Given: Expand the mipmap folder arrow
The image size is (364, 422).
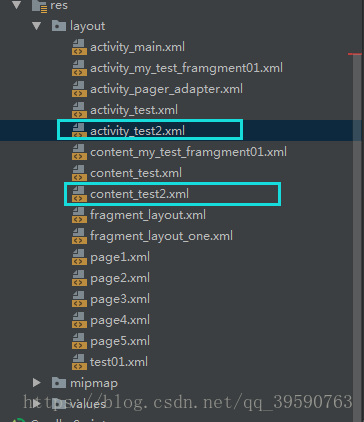Looking at the screenshot, I should (x=37, y=383).
